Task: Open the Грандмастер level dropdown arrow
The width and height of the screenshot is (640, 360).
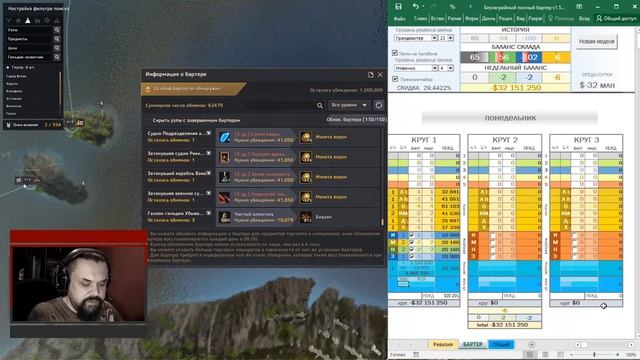Action: pos(434,38)
